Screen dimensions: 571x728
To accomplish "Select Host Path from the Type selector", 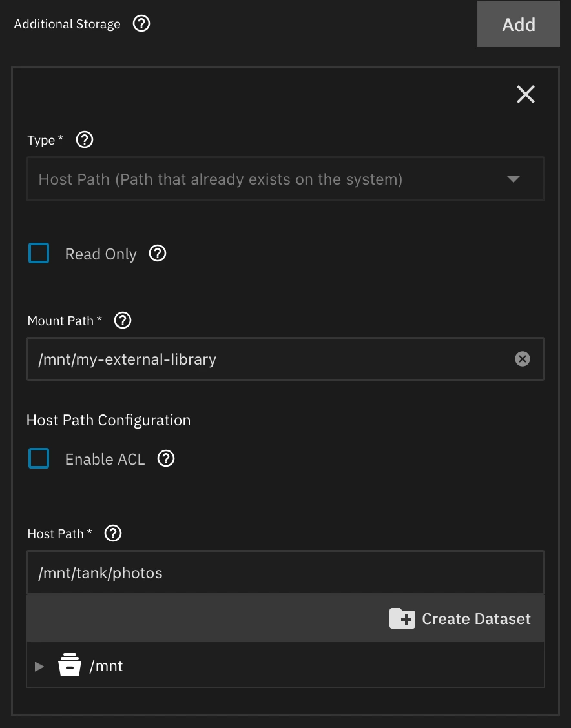I will [x=285, y=179].
